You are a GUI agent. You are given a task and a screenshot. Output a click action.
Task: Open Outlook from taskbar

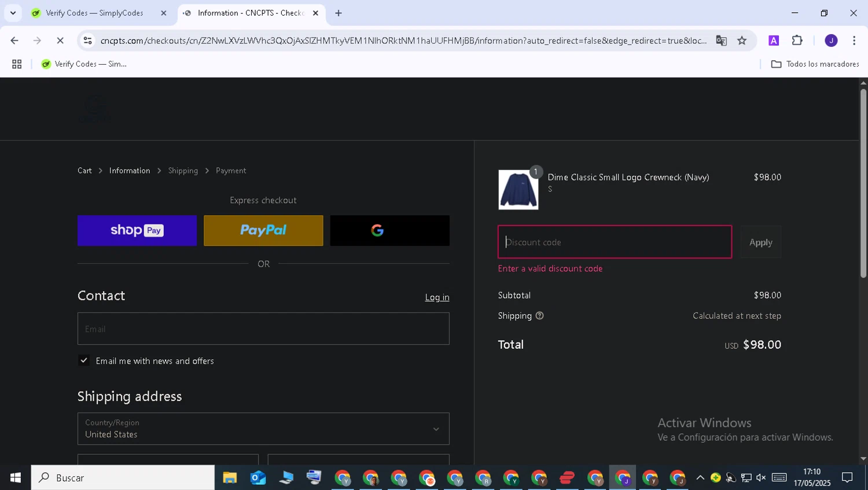(258, 478)
